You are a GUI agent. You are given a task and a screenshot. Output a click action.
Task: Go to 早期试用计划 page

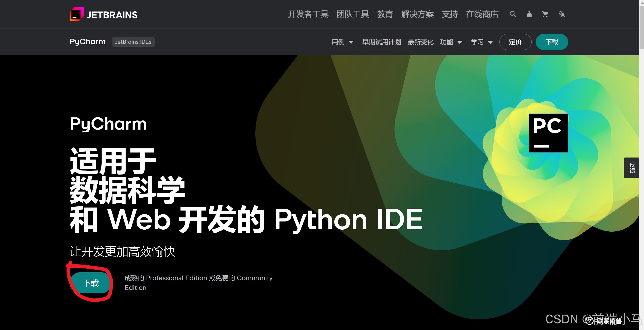(382, 42)
